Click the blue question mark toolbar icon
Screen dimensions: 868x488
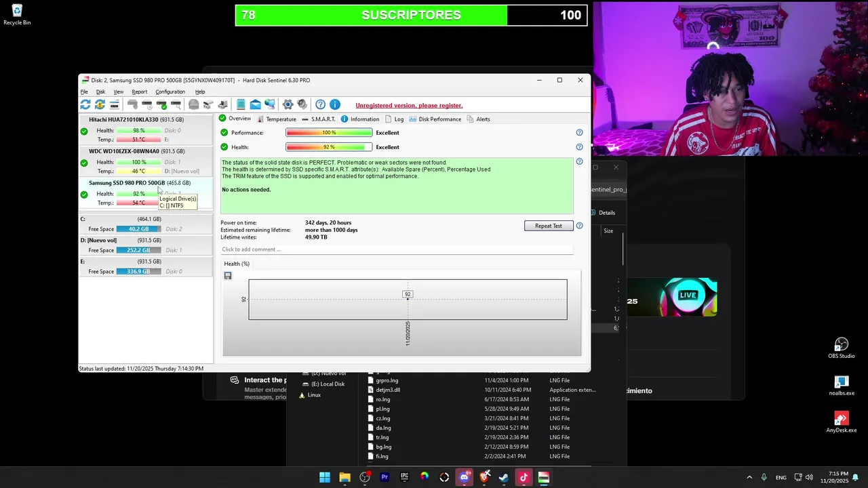click(320, 104)
